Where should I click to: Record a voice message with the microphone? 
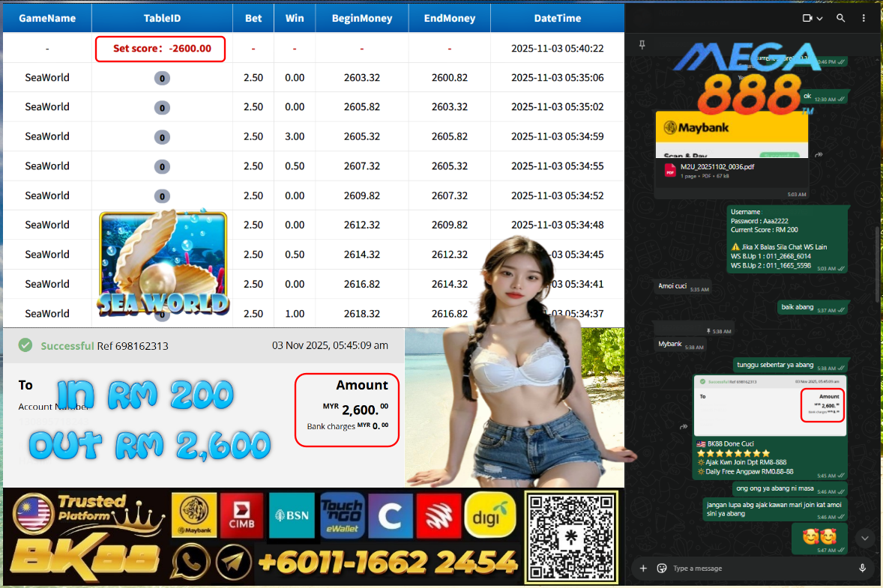[863, 569]
